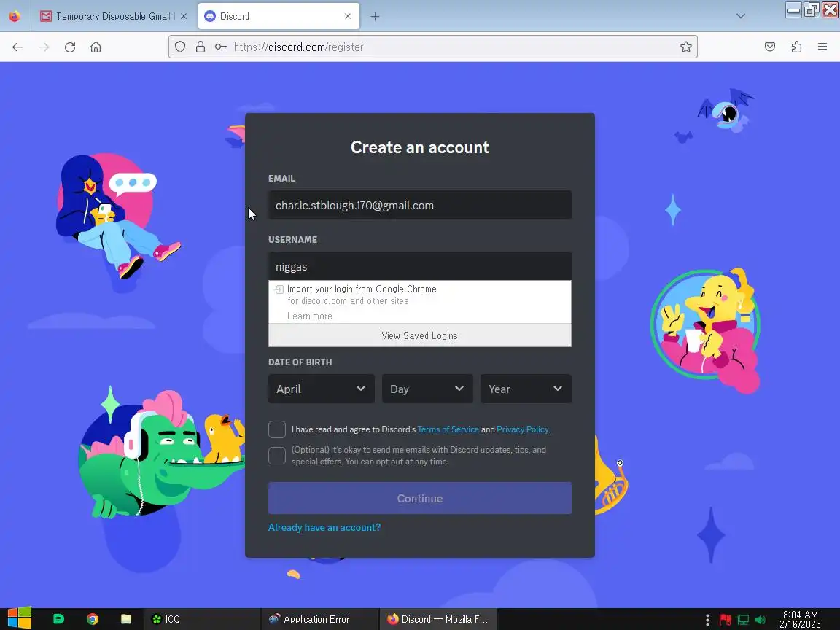Image resolution: width=840 pixels, height=630 pixels.
Task: Open the green chat app taskbar icon
Action: tap(59, 619)
